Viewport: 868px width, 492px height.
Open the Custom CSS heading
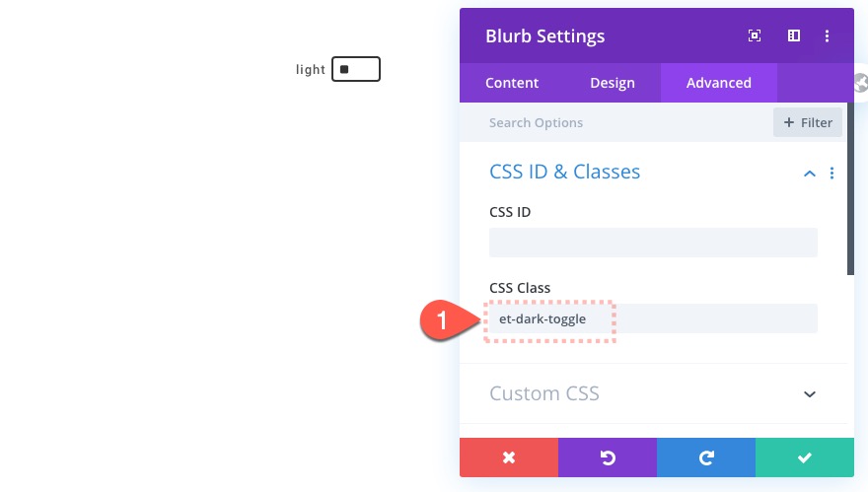point(544,394)
